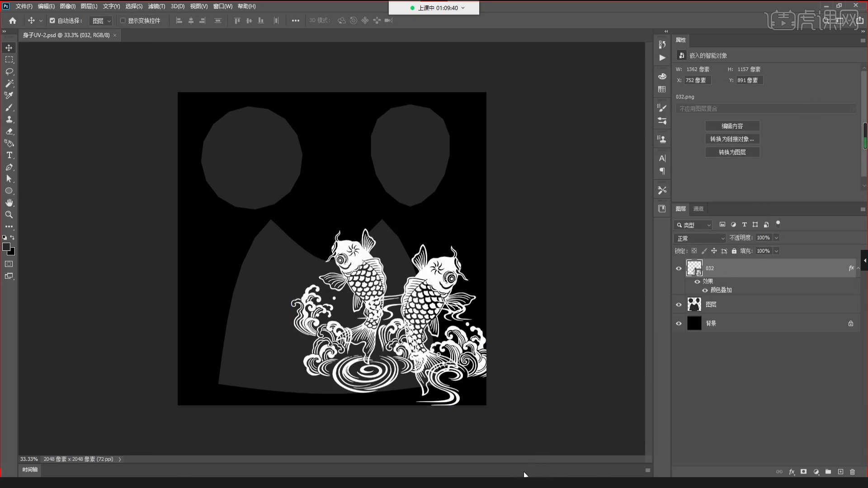Select the Magic Wand tool

tap(9, 84)
